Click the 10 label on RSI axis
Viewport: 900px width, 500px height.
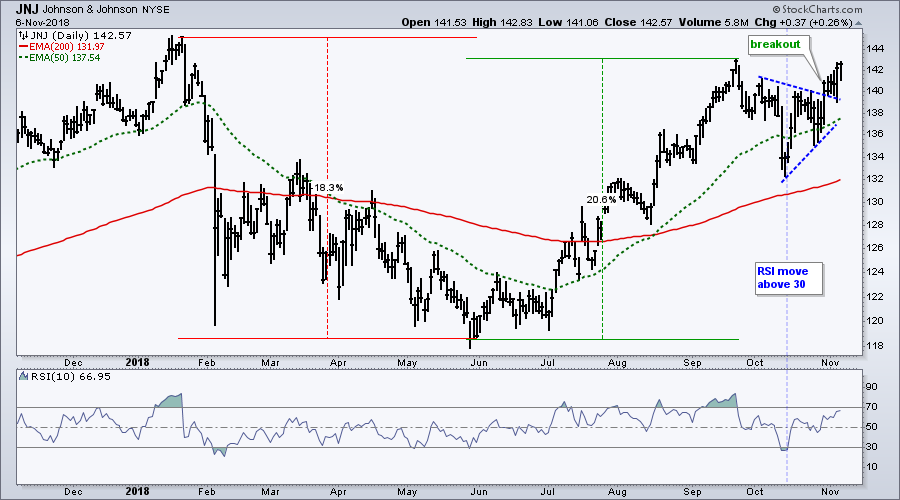click(x=872, y=467)
